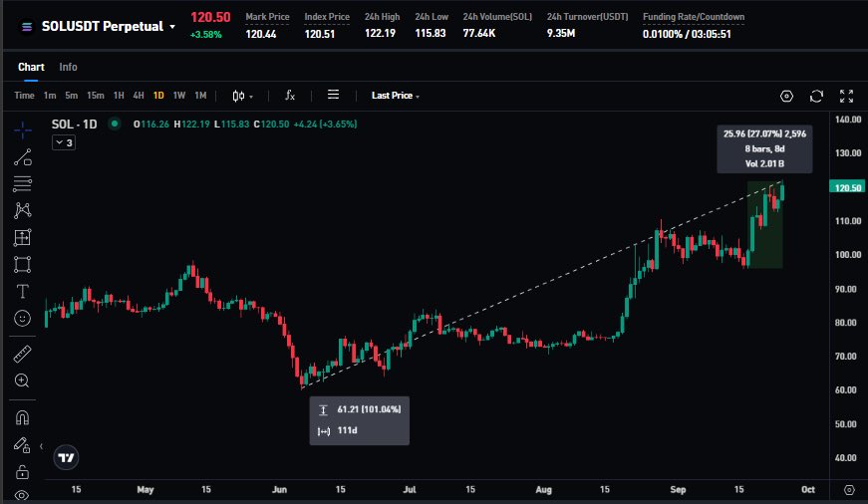Click the hamburger icon beside SOLUSDT
Viewport: 868px width, 504px height.
(27, 27)
